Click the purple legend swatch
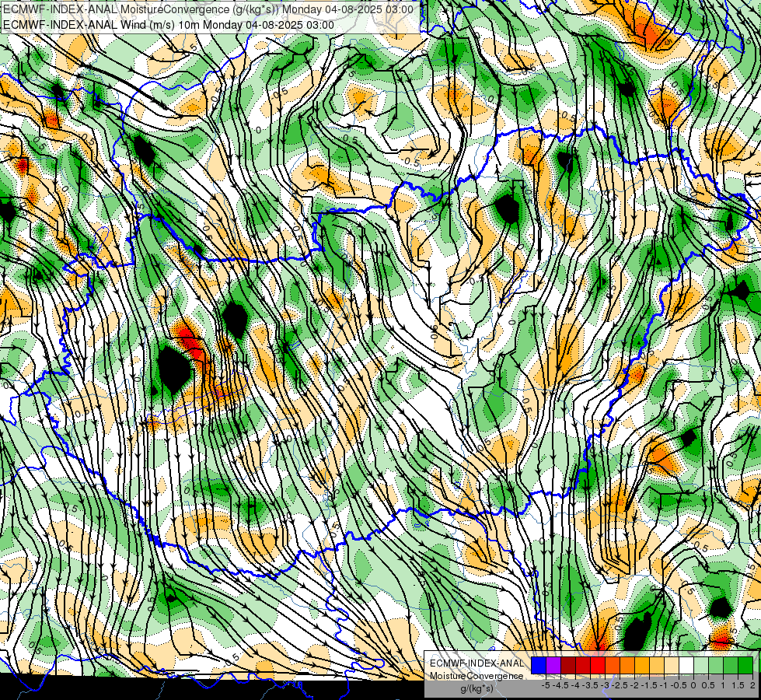The width and height of the screenshot is (761, 700). coord(553,665)
